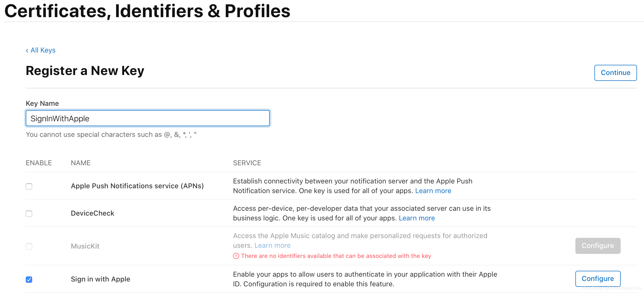
Task: Focus the Key Name input field
Action: click(x=148, y=118)
